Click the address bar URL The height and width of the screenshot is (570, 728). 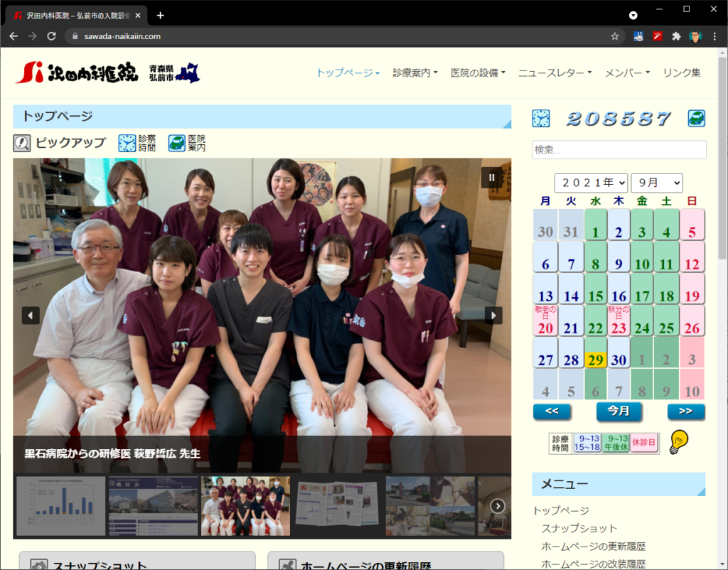pyautogui.click(x=122, y=36)
